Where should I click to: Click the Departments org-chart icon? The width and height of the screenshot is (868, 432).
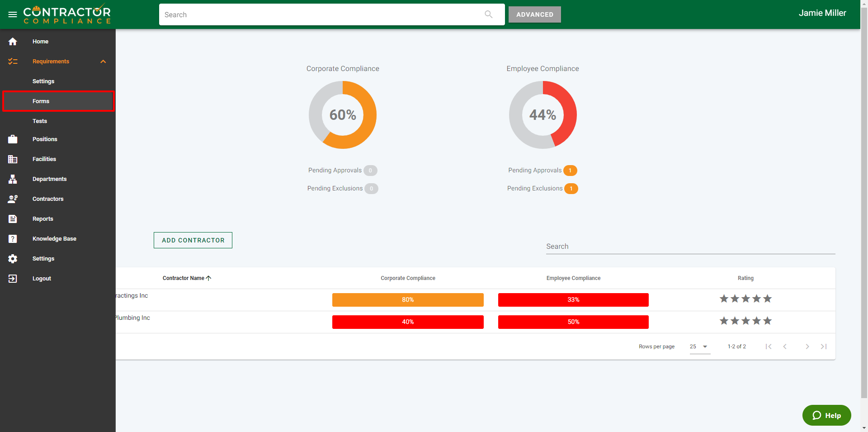pos(13,179)
